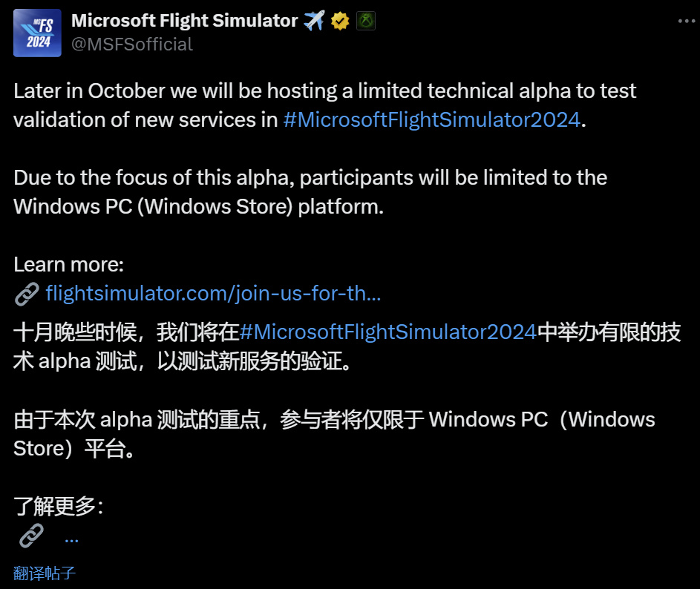Click the "Later in October" paragraph
Image resolution: width=700 pixels, height=589 pixels.
[223, 92]
